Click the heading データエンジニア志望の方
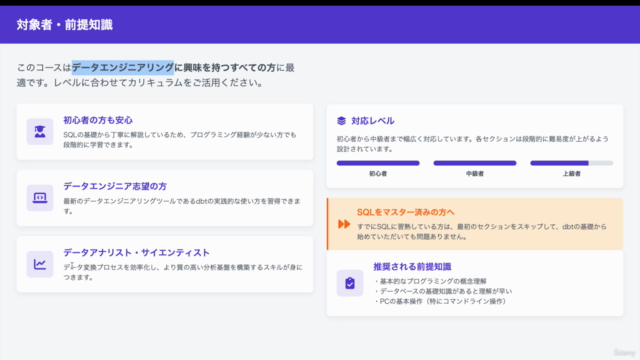Screen dimensions: 640x360 [x=115, y=186]
